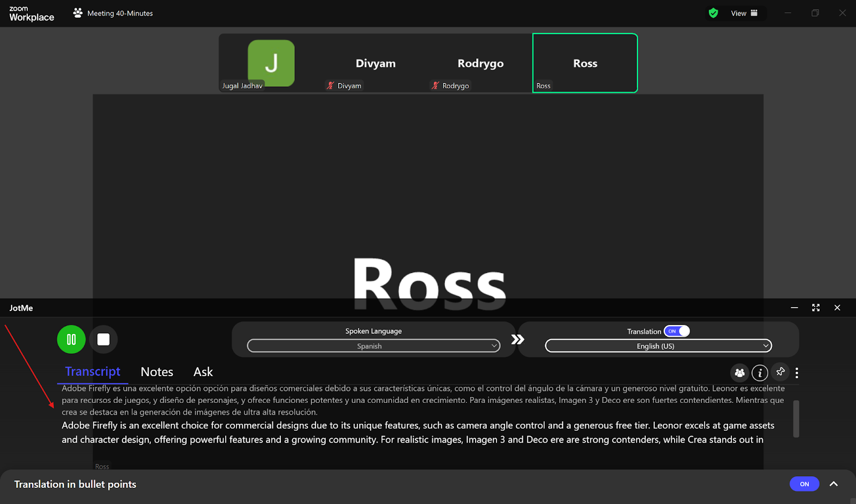Click the double-arrow icon between language selectors
This screenshot has width=856, height=504.
click(517, 339)
